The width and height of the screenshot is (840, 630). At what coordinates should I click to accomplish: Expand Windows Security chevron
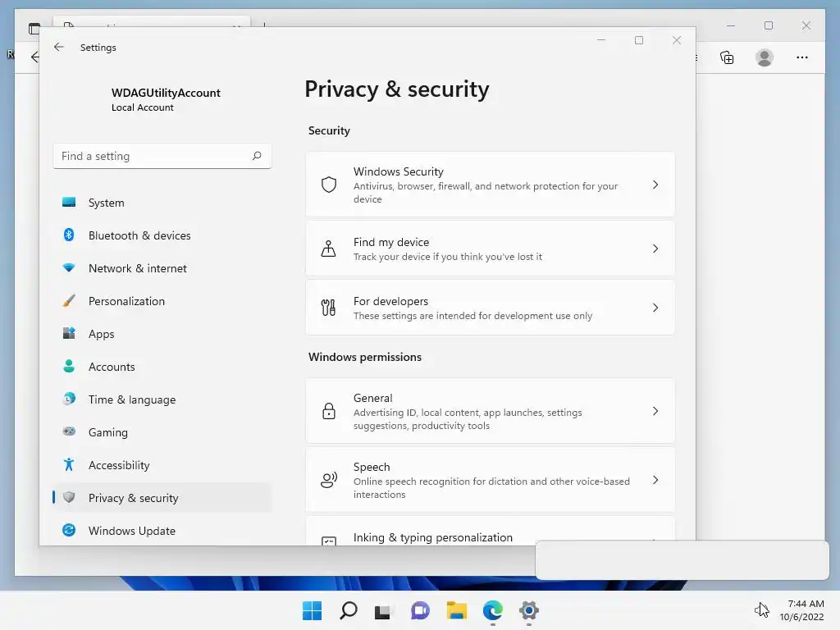tap(655, 185)
